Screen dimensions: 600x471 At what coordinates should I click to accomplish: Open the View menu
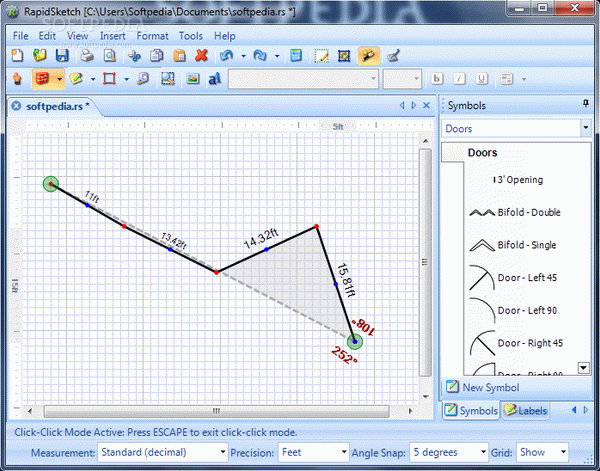(77, 36)
